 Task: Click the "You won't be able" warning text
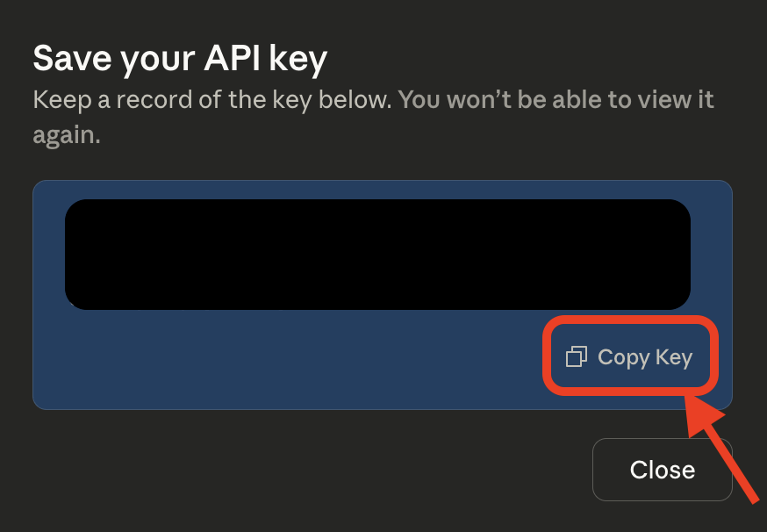click(x=556, y=100)
